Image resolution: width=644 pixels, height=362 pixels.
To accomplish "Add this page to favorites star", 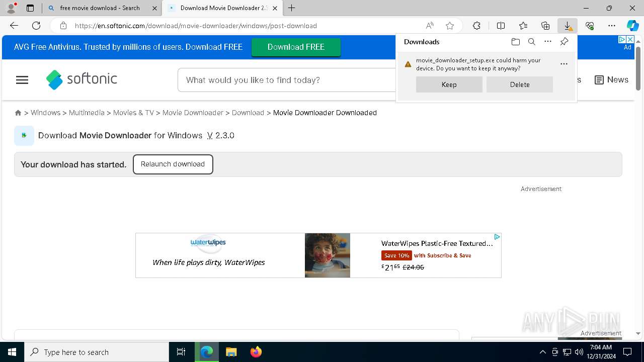I will tap(450, 26).
